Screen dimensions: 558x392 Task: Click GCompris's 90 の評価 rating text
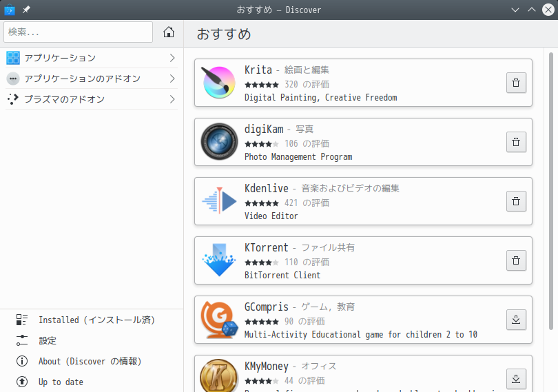tap(304, 321)
